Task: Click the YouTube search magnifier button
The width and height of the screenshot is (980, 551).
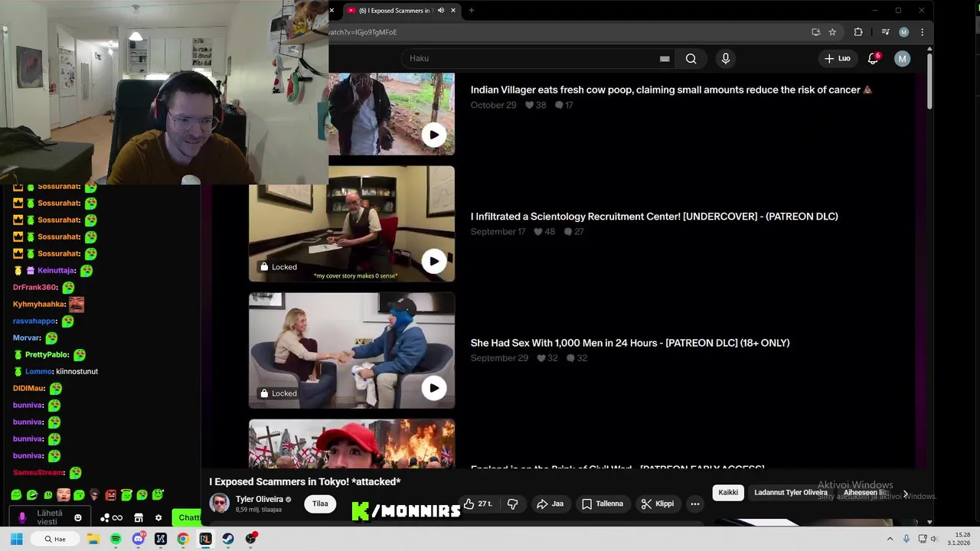Action: tap(691, 59)
